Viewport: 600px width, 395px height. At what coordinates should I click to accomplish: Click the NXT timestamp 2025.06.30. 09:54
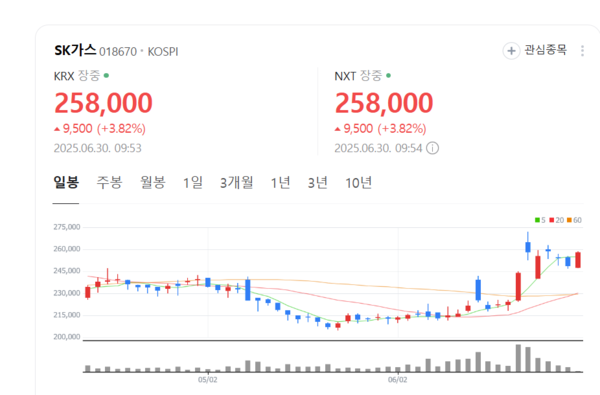[378, 148]
